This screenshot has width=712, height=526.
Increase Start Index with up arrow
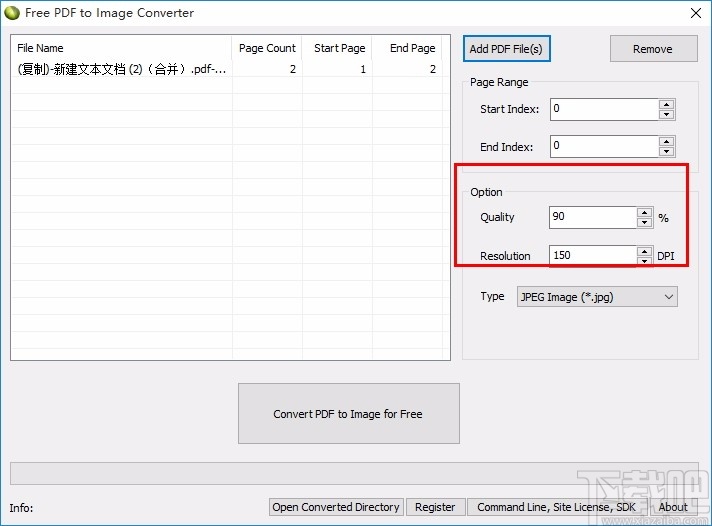pyautogui.click(x=666, y=104)
